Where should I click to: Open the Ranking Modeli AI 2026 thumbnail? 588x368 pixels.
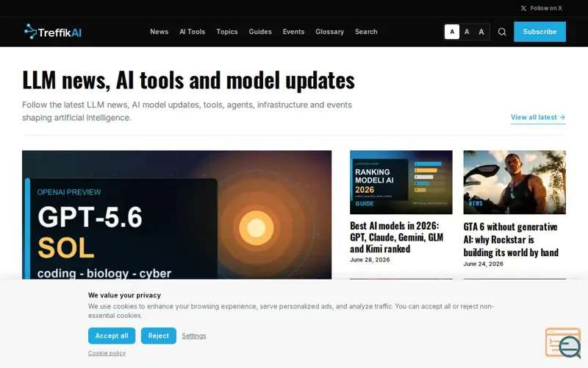coord(401,183)
